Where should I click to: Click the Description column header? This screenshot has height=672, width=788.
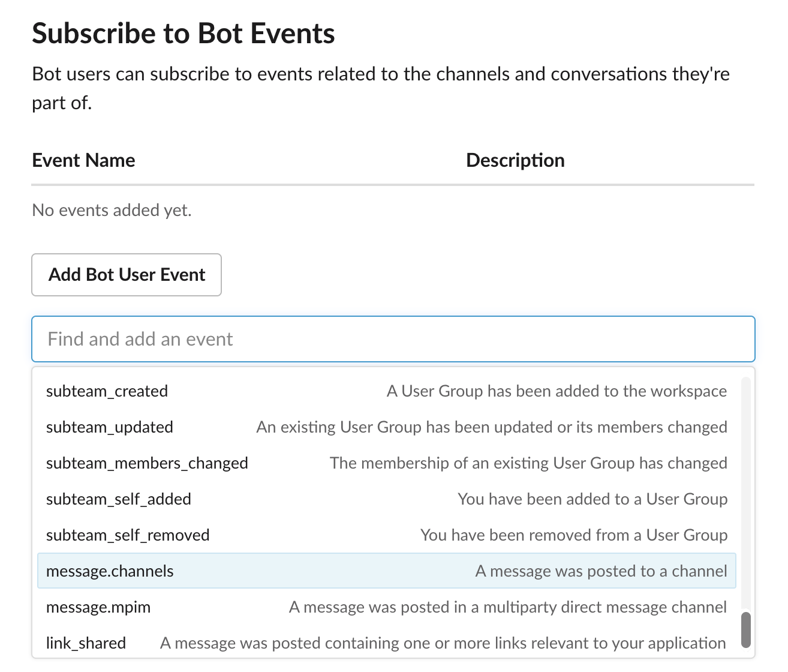(x=515, y=160)
